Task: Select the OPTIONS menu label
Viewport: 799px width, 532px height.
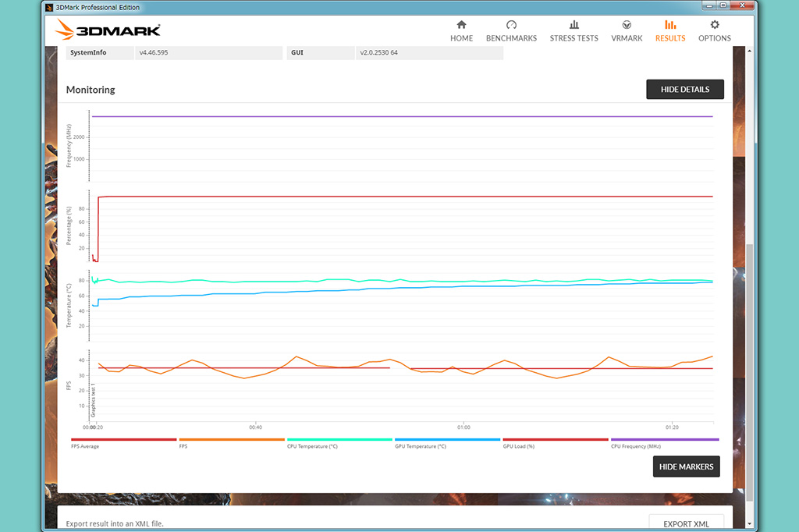Action: (715, 38)
